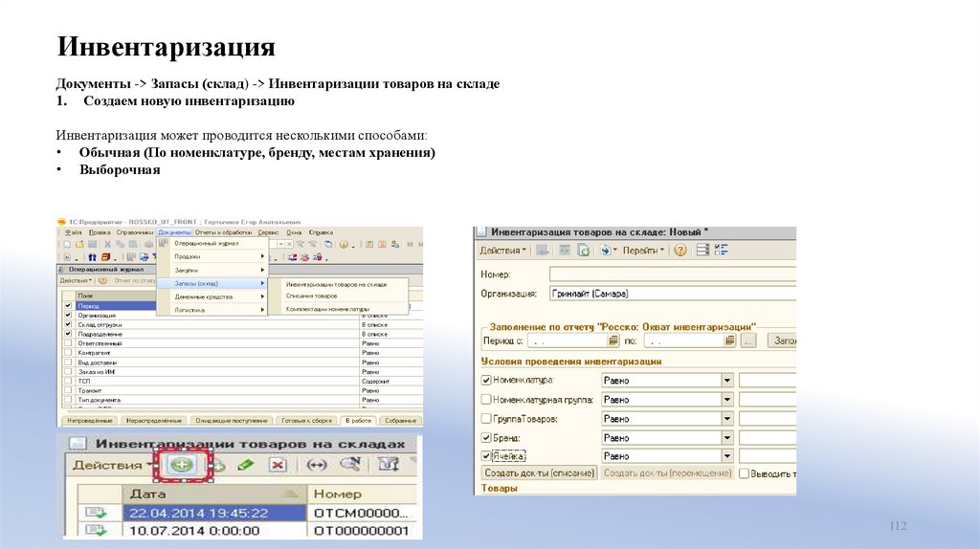This screenshot has width=980, height=549.
Task: Click the calculator icon in the 1C main toolbar
Action: click(x=369, y=244)
